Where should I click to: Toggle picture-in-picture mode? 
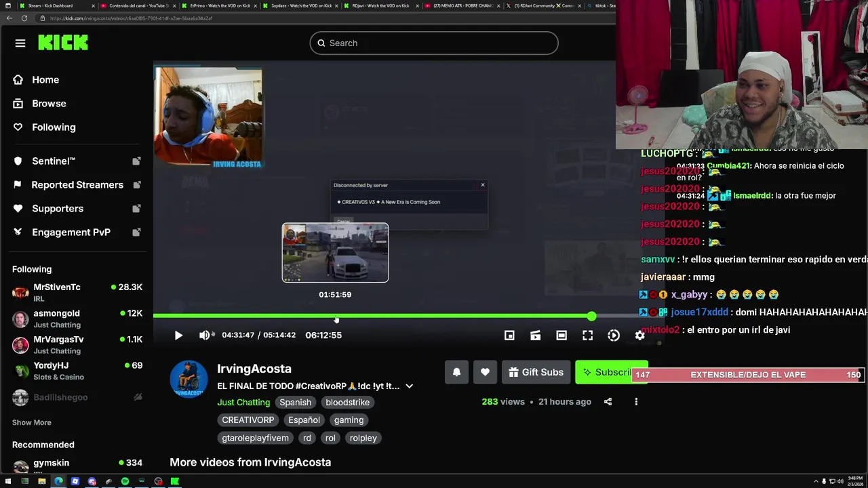[509, 335]
